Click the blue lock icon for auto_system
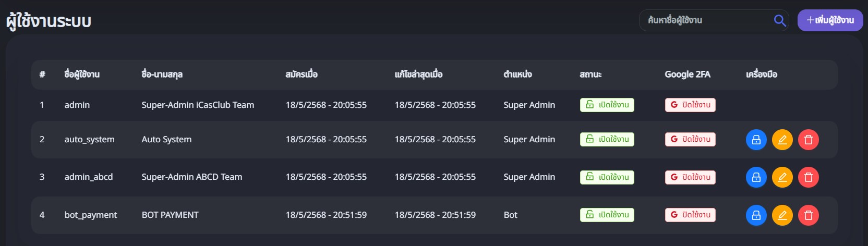Image resolution: width=868 pixels, height=246 pixels. (x=756, y=140)
